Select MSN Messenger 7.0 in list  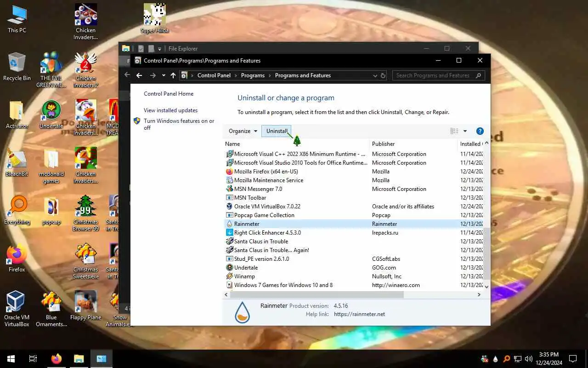[354, 189]
